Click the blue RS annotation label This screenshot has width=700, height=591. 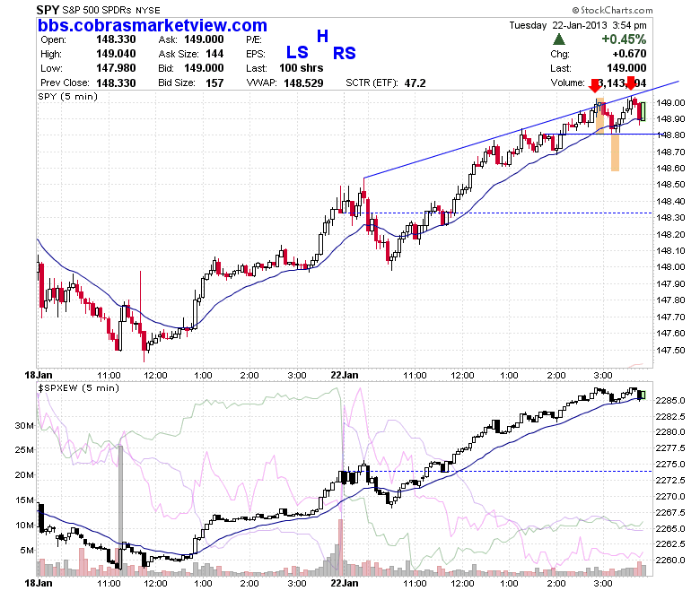click(x=345, y=54)
